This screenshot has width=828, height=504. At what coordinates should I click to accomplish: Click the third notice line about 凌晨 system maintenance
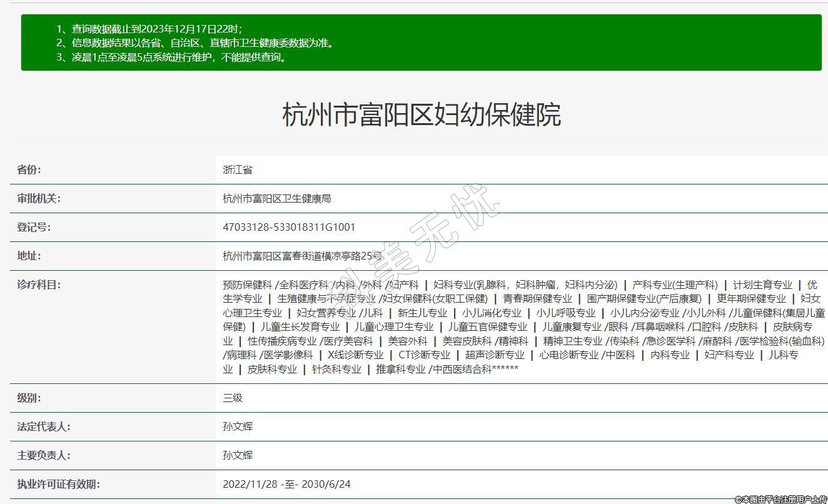coord(180,58)
